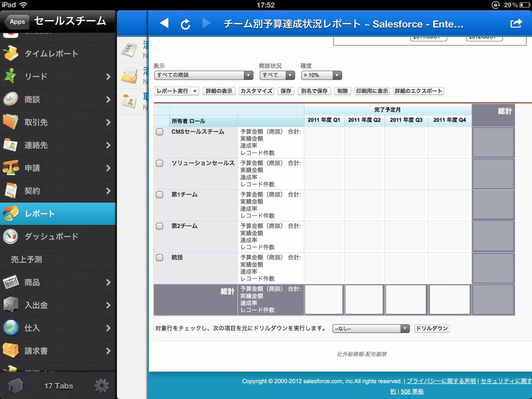This screenshot has width=532, height=399.
Task: Expand the 契約 row chevron
Action: click(x=108, y=191)
